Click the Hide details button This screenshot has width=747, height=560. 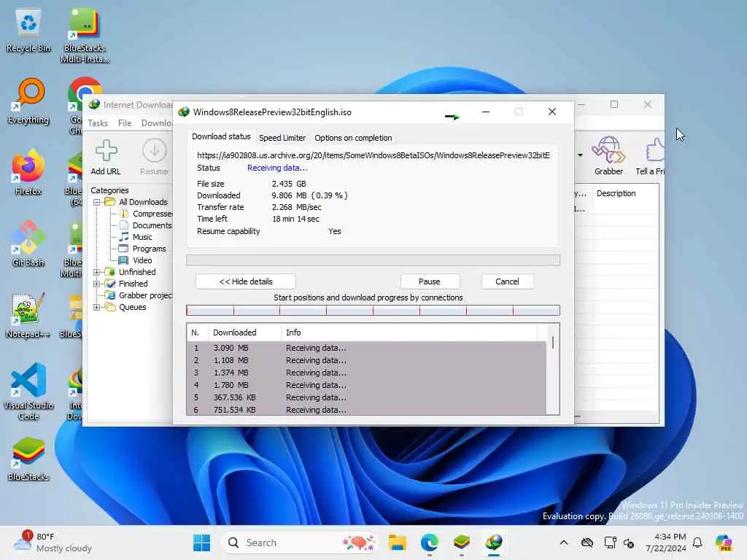[x=245, y=281]
